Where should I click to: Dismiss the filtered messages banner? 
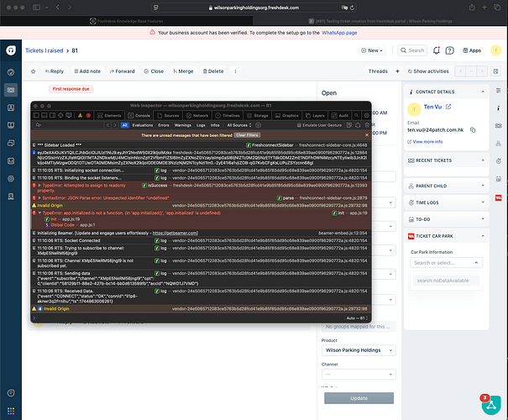click(367, 135)
